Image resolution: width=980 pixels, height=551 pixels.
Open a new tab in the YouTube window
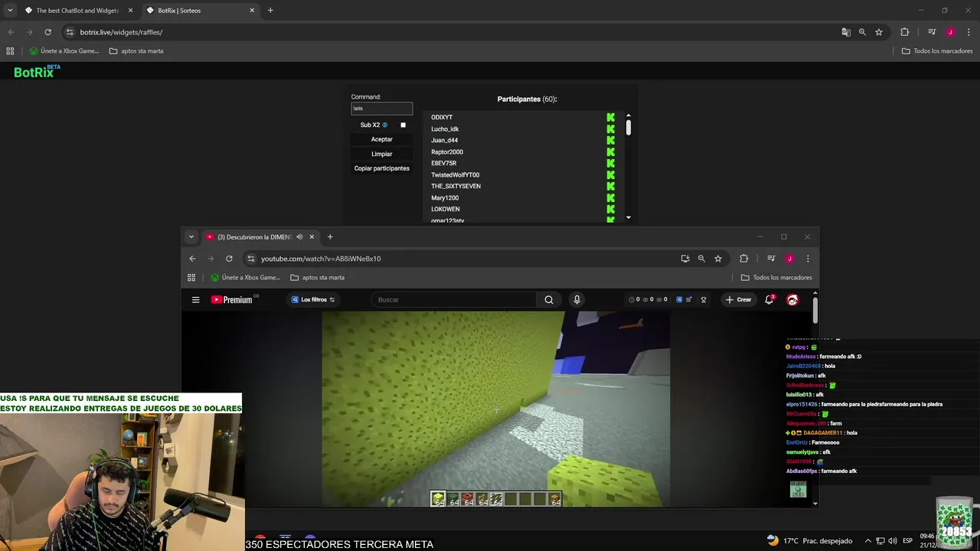[x=330, y=237]
